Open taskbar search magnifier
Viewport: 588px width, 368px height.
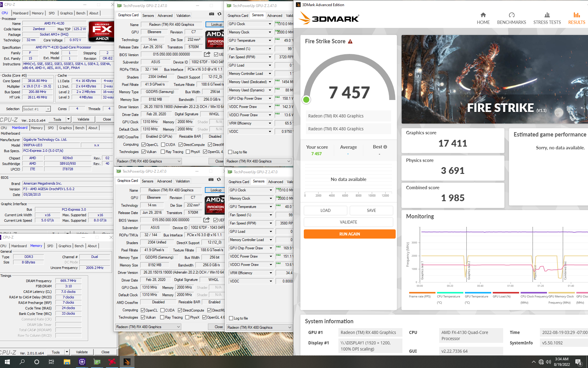[22, 362]
